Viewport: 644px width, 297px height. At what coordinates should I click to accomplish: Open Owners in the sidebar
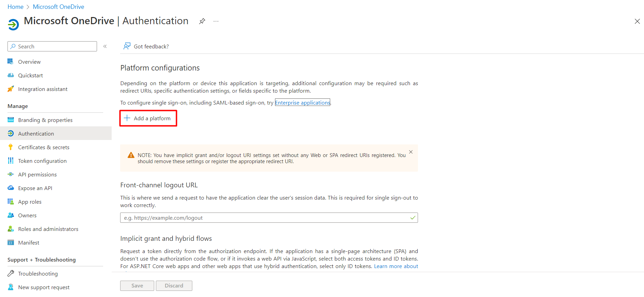[27, 216]
